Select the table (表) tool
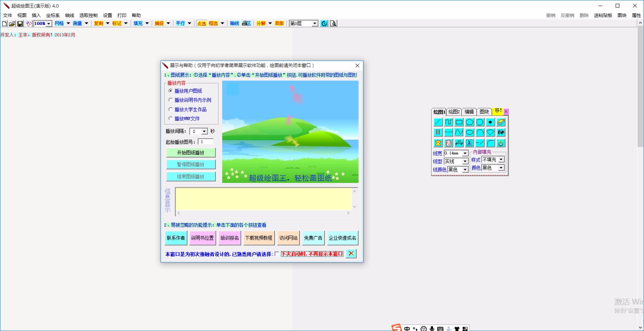Screen dimensions: 644x331 coord(448,143)
